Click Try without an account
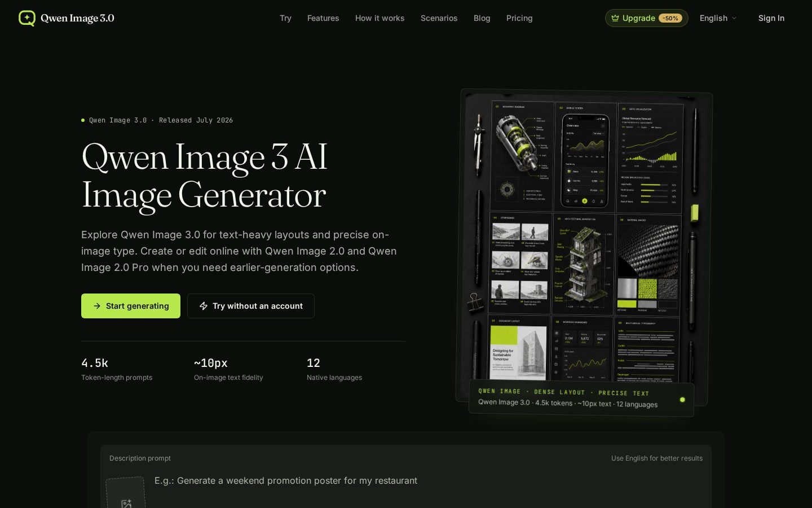 (x=250, y=306)
